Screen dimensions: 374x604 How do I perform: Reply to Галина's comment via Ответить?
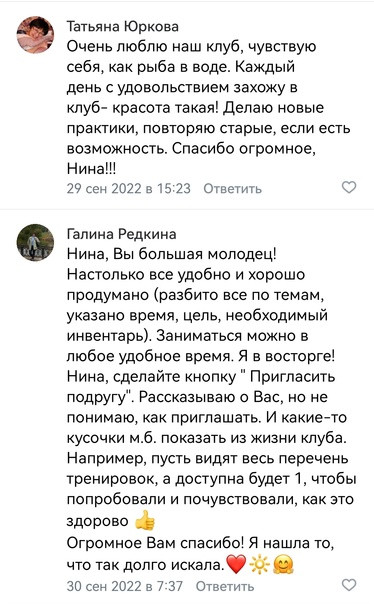tap(225, 586)
